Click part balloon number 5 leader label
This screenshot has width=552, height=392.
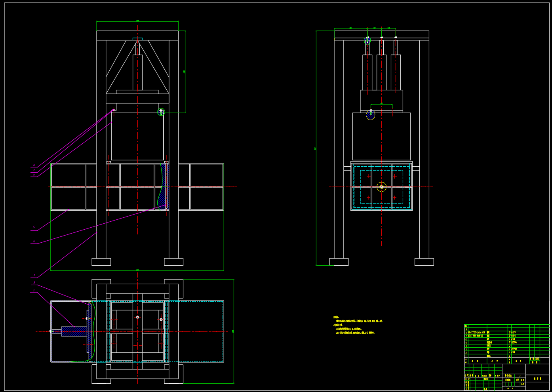34,227
